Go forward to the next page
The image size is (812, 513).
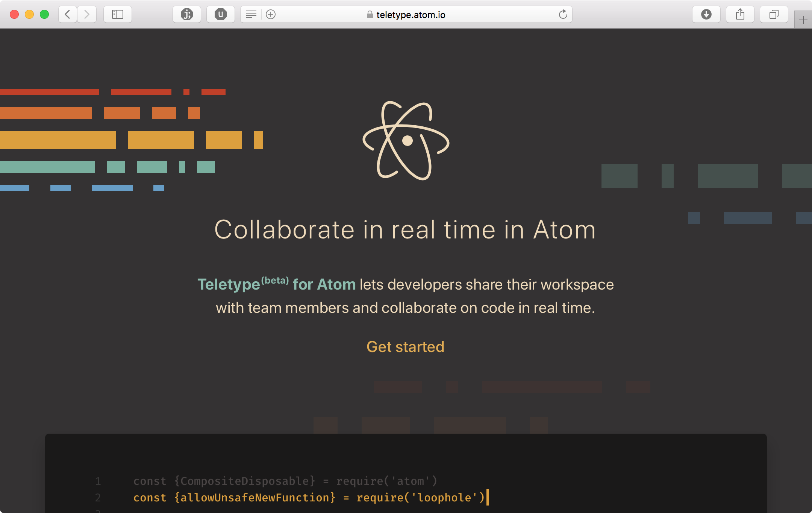coord(87,14)
